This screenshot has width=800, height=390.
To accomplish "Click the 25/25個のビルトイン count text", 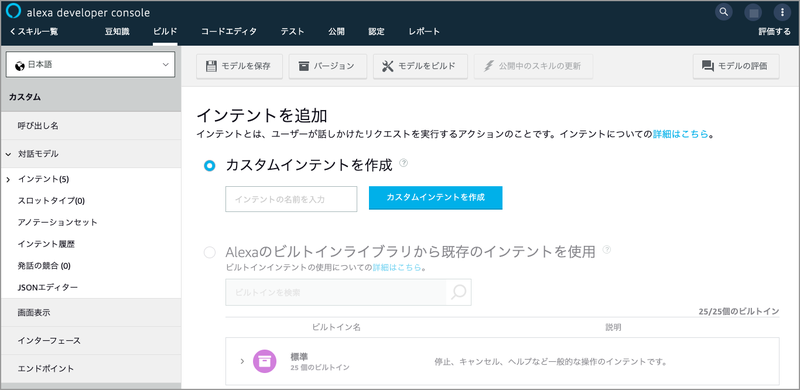I will (x=739, y=311).
